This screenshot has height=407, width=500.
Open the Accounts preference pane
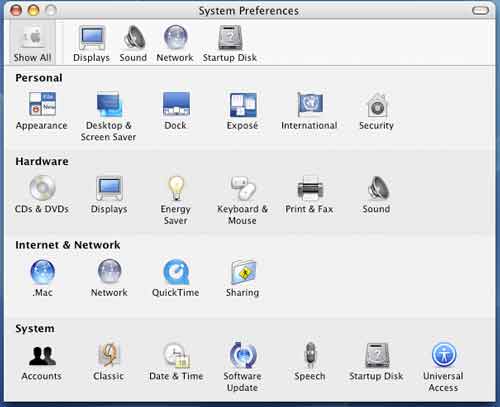click(42, 362)
